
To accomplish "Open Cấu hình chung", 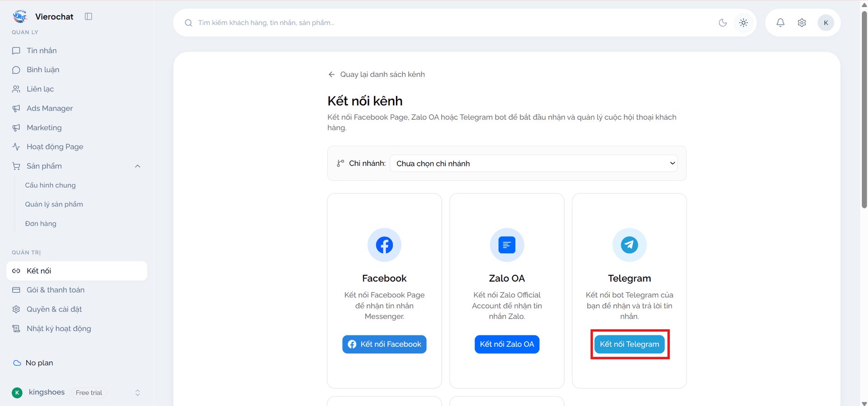I will 50,185.
